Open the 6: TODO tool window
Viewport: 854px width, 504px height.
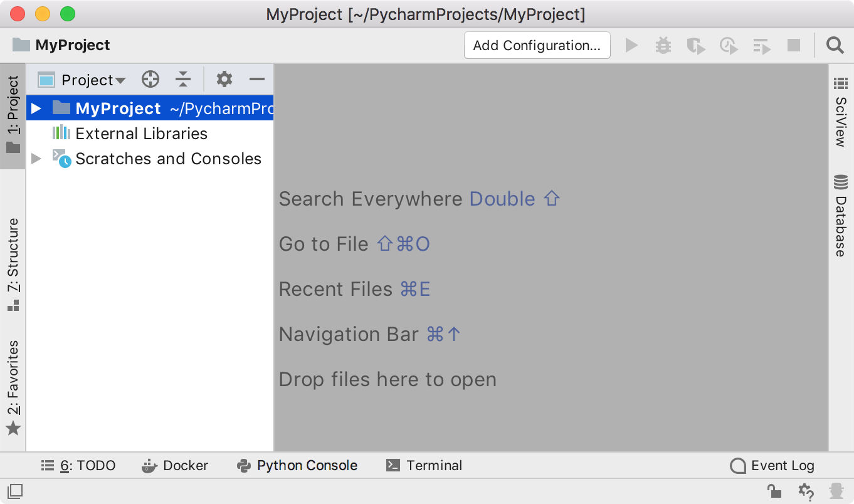click(x=78, y=466)
